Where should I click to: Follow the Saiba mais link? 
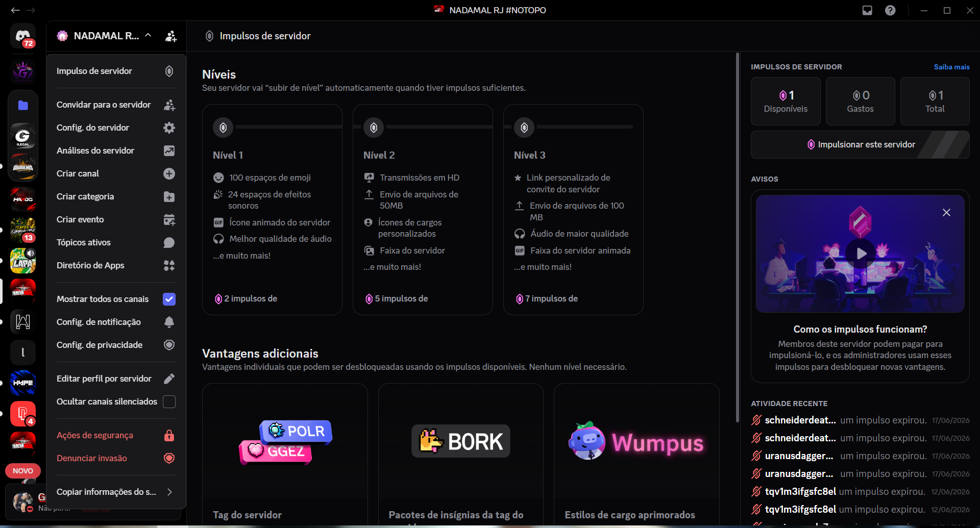click(x=951, y=67)
